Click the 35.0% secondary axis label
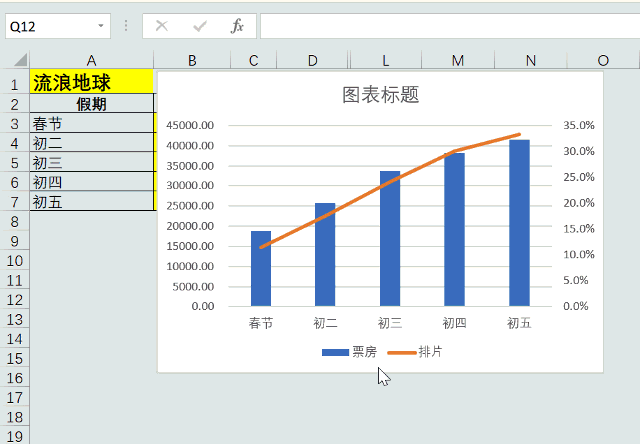 pos(579,125)
